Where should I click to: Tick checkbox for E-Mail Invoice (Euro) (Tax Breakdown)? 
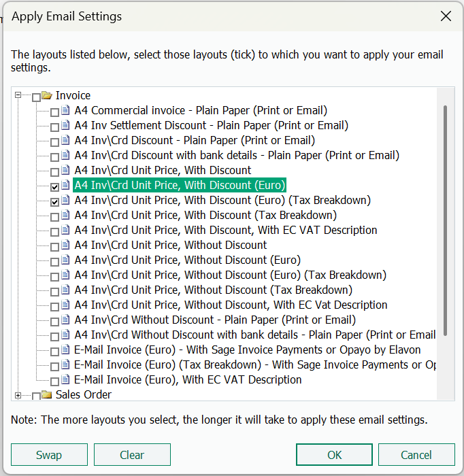[54, 367]
